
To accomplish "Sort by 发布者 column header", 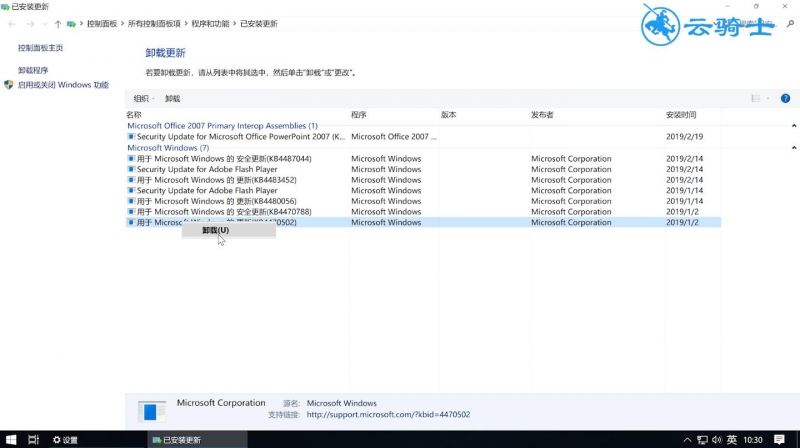I will tap(542, 115).
